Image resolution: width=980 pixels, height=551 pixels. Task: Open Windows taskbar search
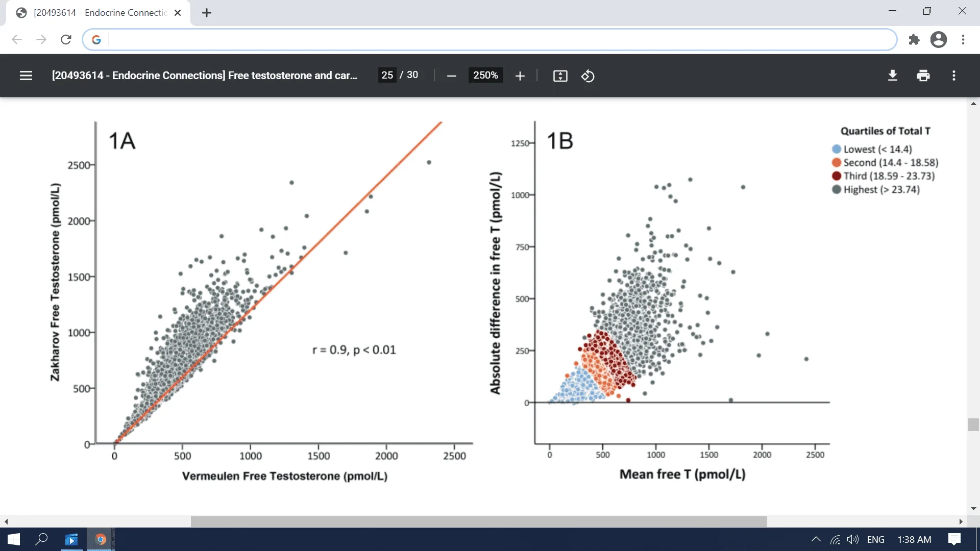click(41, 539)
